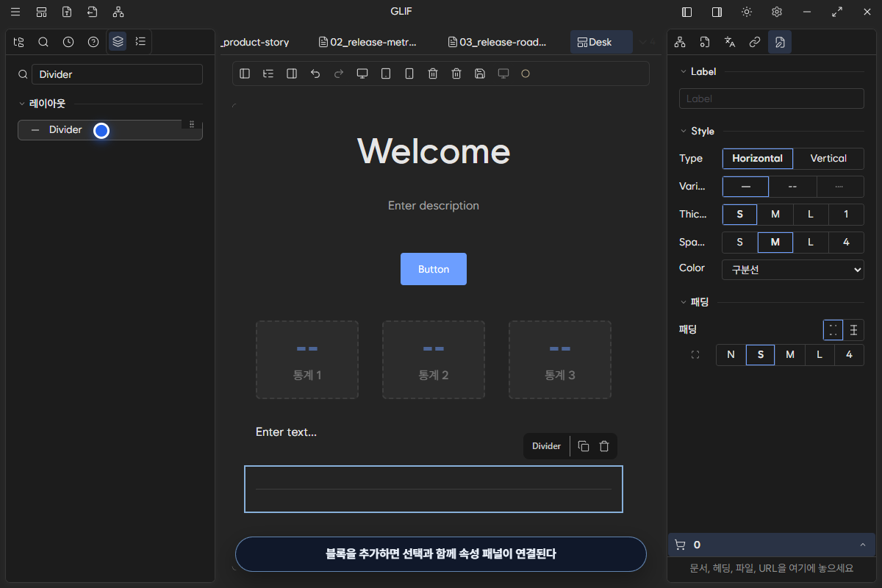Click the tree outline icon in canvas toolbar
Image resolution: width=882 pixels, height=588 pixels.
click(x=268, y=73)
